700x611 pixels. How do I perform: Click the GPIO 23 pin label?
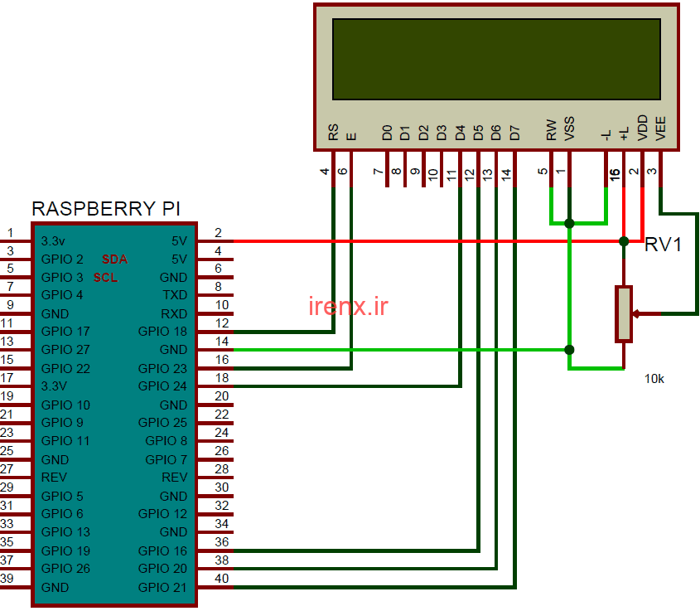coord(162,368)
